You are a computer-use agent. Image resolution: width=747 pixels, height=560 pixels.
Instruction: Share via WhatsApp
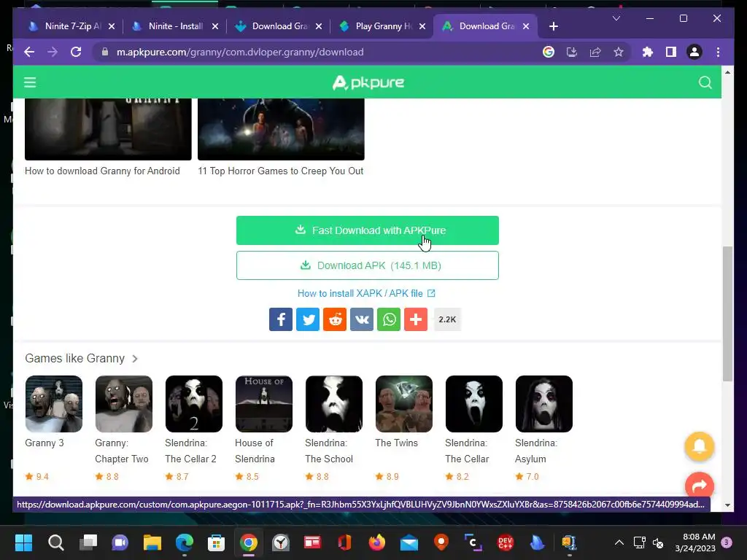point(389,319)
